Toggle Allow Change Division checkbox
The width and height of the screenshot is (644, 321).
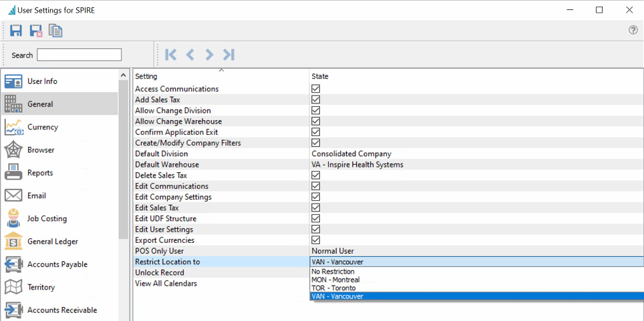tap(315, 110)
